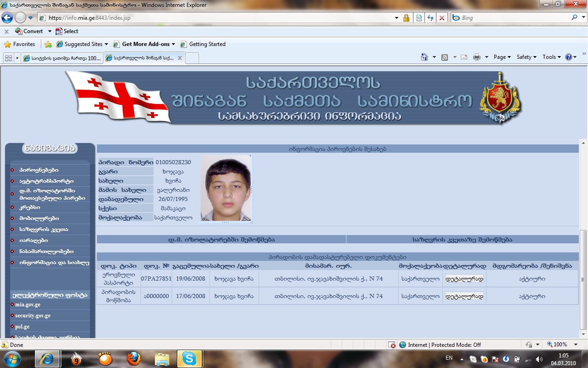Open the mia.gov.ge link in the sidebar
The image size is (588, 368).
[28, 305]
